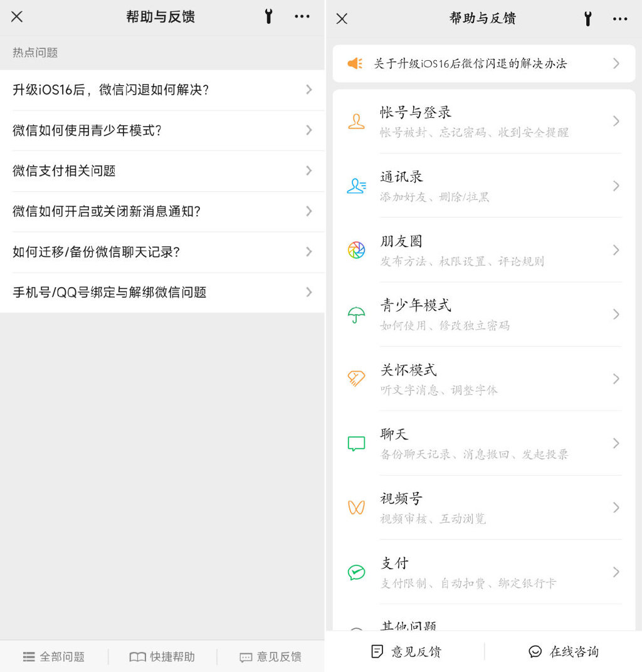The width and height of the screenshot is (642, 672).
Task: Tap 意见反馈 button in right panel
Action: (406, 652)
